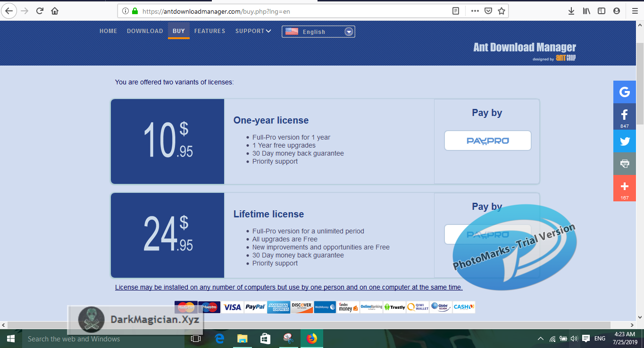Open the FEATURES page
The image size is (644, 348).
pos(209,31)
